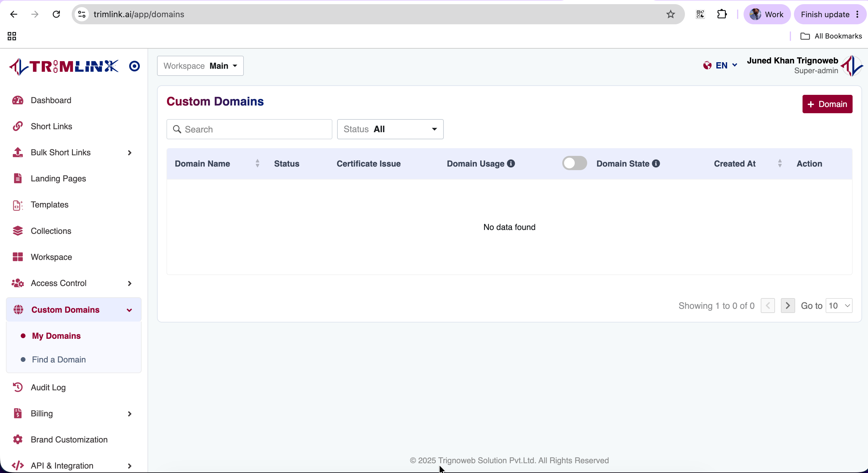The height and width of the screenshot is (473, 868).
Task: Click the Domain Usage info icon
Action: point(511,164)
